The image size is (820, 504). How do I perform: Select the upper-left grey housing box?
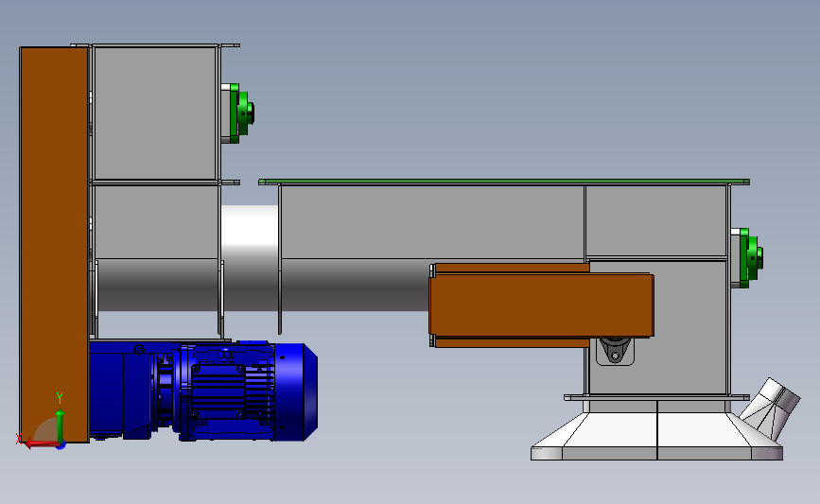155,113
